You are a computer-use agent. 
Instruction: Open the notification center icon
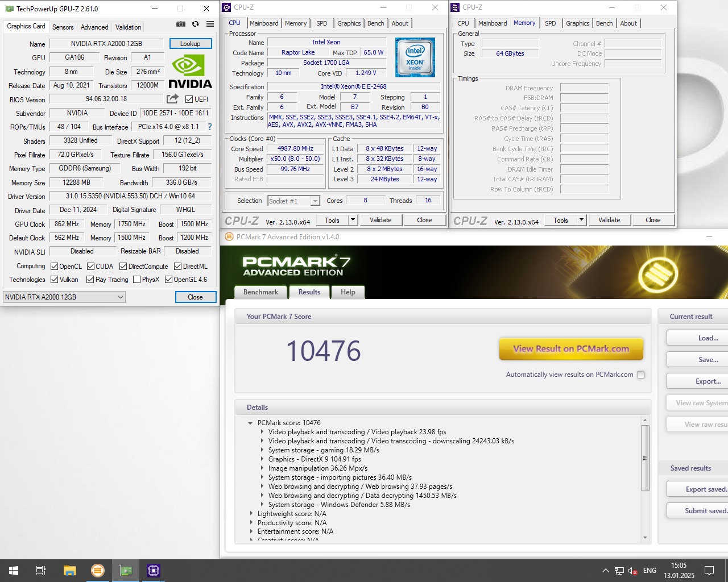click(709, 571)
